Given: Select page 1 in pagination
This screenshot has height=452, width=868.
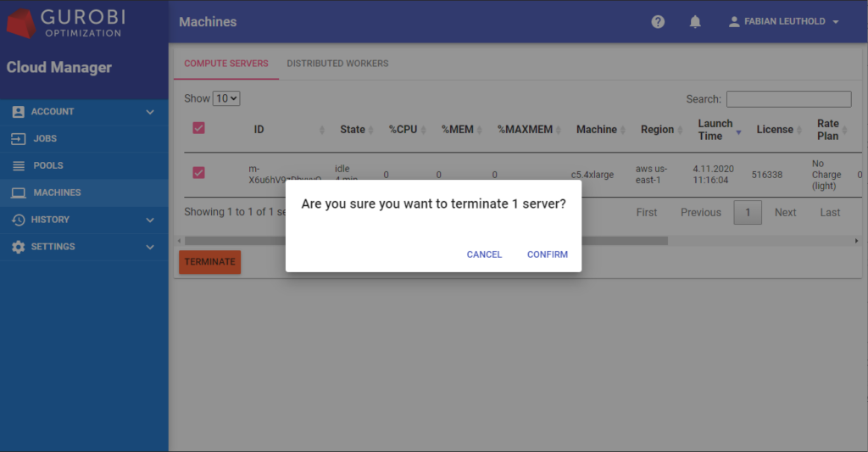Looking at the screenshot, I should 748,213.
